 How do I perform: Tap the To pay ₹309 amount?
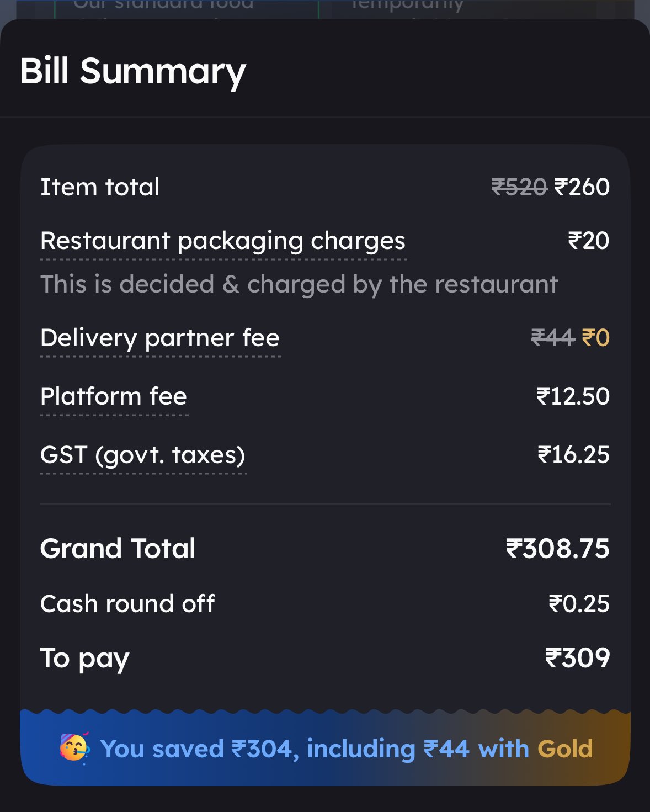pyautogui.click(x=578, y=658)
